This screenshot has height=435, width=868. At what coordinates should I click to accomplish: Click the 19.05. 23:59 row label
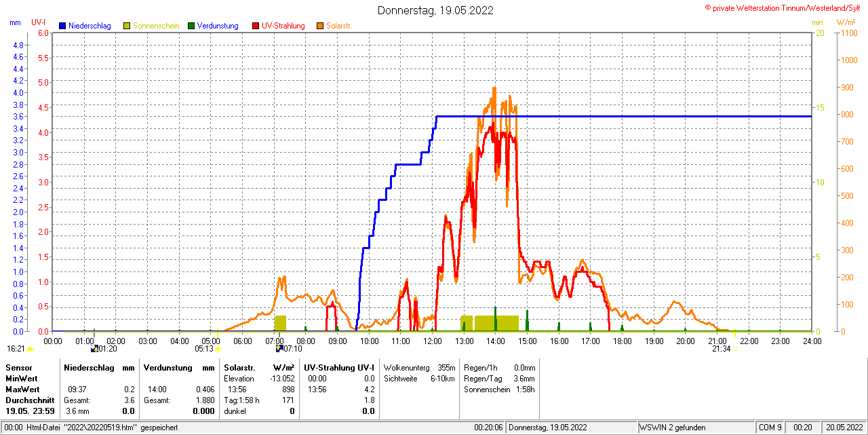[30, 411]
